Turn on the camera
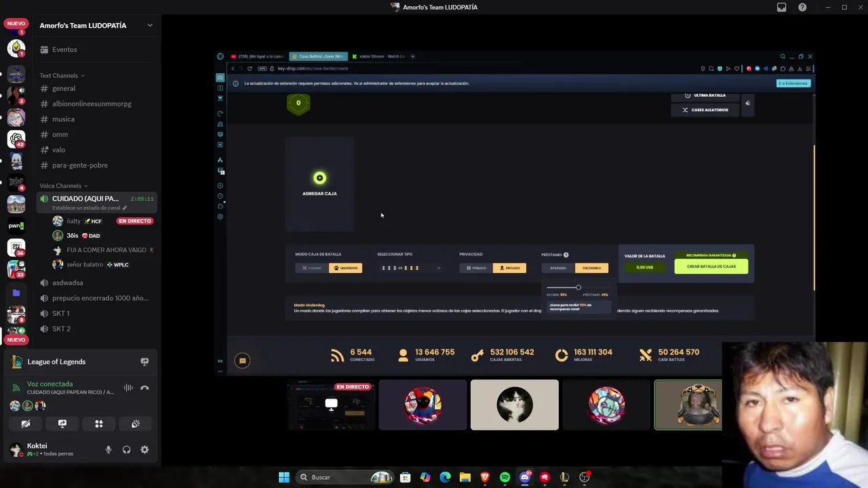868x488 pixels. pos(26,424)
